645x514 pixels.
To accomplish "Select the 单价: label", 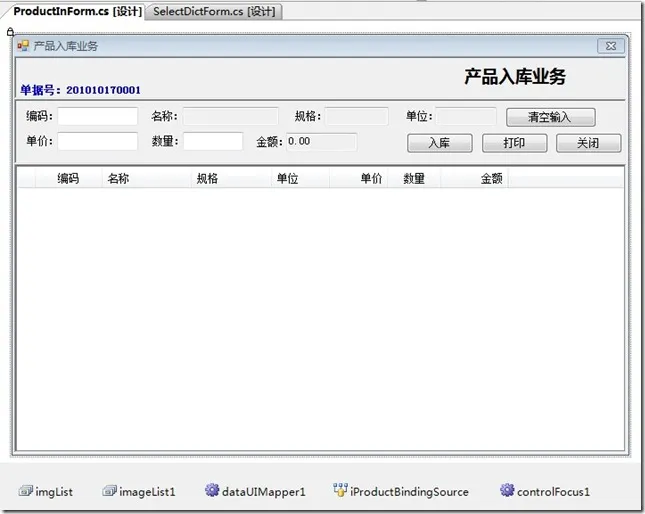I will click(x=39, y=141).
